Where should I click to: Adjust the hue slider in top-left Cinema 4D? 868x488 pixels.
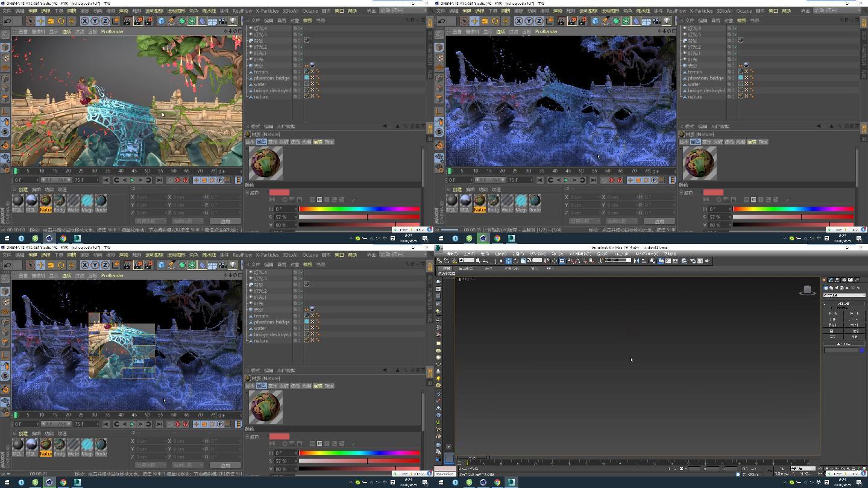(x=359, y=209)
